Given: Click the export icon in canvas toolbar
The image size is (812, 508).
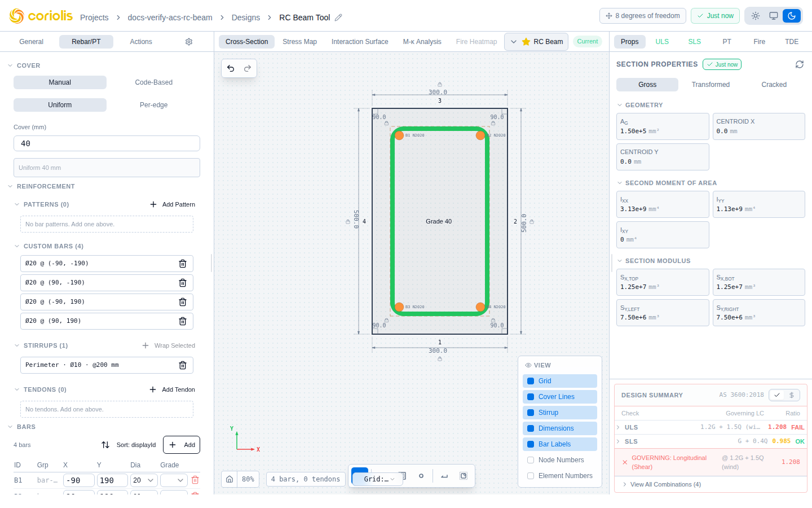Looking at the screenshot, I should click(x=464, y=476).
